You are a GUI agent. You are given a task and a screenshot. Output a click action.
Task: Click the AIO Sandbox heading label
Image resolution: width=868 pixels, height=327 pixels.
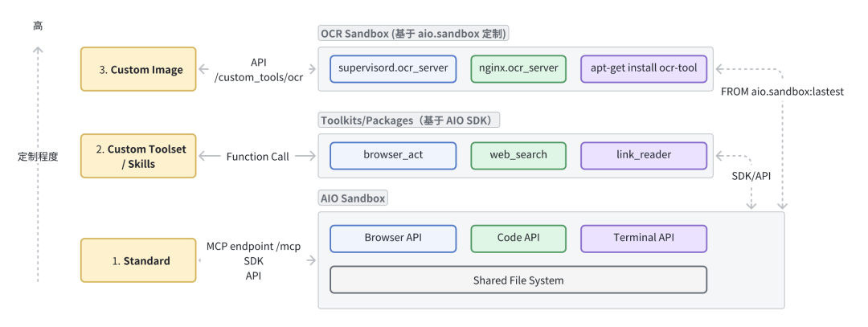pyautogui.click(x=354, y=198)
